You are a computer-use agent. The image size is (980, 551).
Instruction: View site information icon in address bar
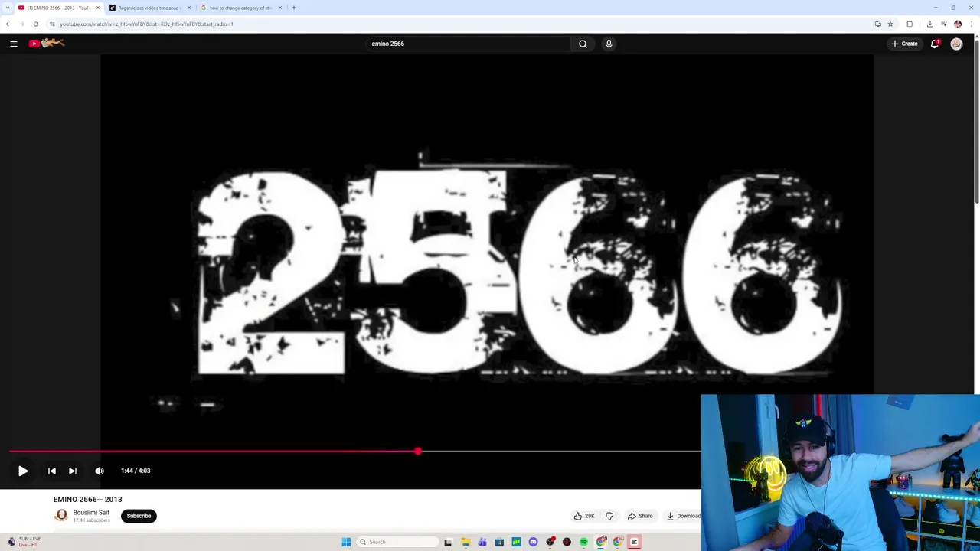tap(52, 24)
